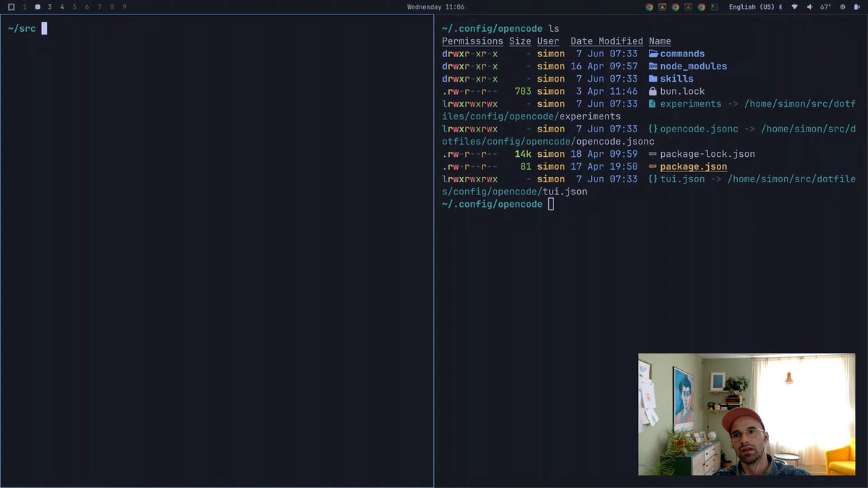The width and height of the screenshot is (868, 488).
Task: Open the terminal prompt icon in the tray
Action: 714,7
